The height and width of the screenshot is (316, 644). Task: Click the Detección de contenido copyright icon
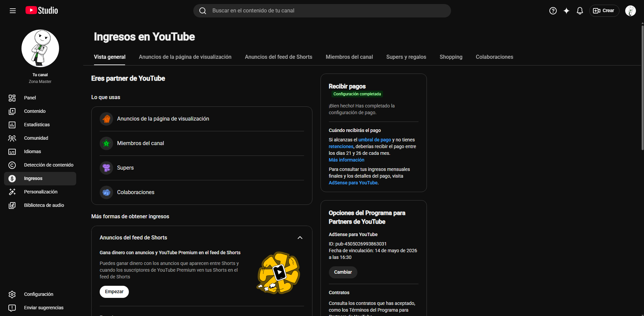[x=12, y=165]
